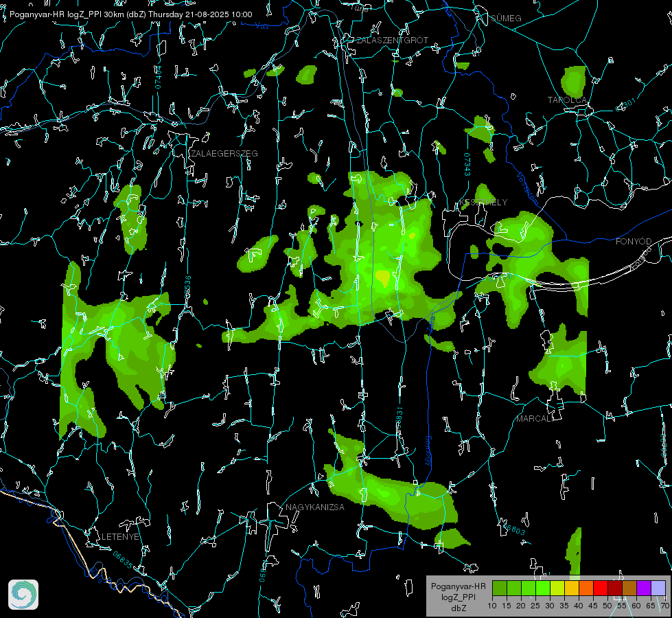Click the NAGYKANIZSA city label
Screen dimensions: 672x618
pos(315,507)
